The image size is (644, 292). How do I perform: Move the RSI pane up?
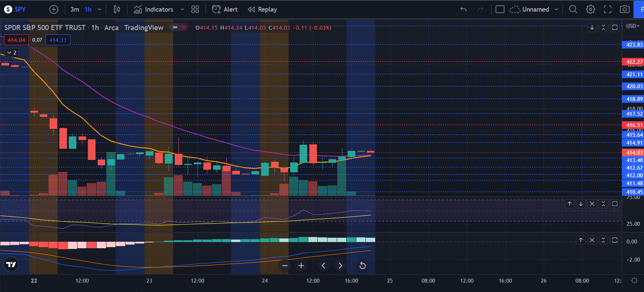tap(569, 204)
